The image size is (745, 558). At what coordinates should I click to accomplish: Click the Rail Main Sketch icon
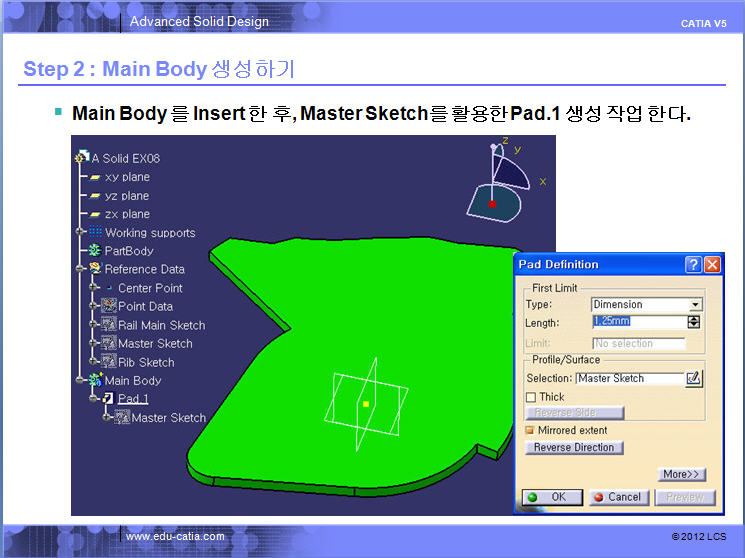[109, 325]
